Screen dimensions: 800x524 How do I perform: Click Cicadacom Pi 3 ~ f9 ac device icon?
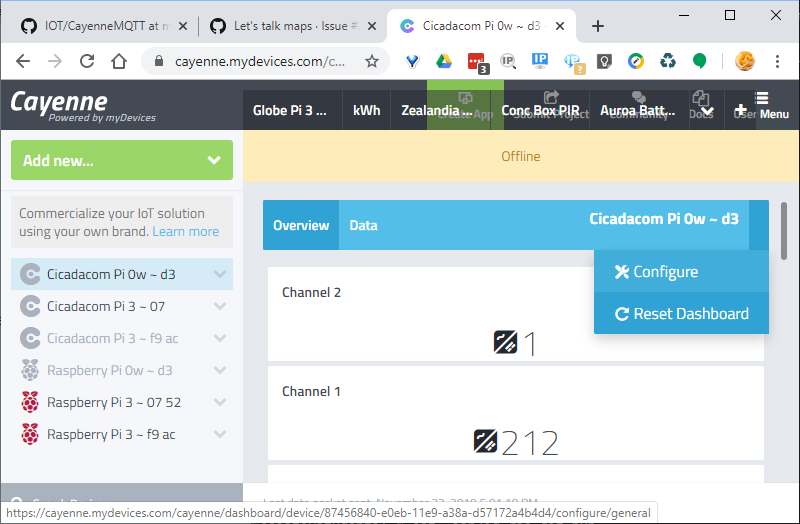tap(30, 338)
